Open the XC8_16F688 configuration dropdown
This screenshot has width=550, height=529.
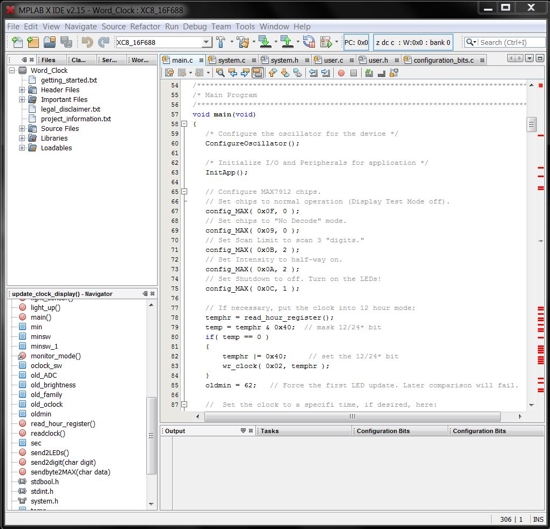pos(207,42)
